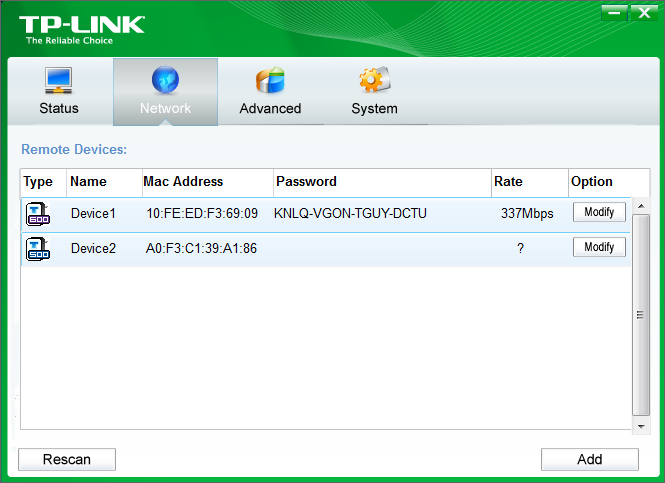Click the vertical scrollbar thumb
Screen dimensions: 665x483
pos(641,315)
